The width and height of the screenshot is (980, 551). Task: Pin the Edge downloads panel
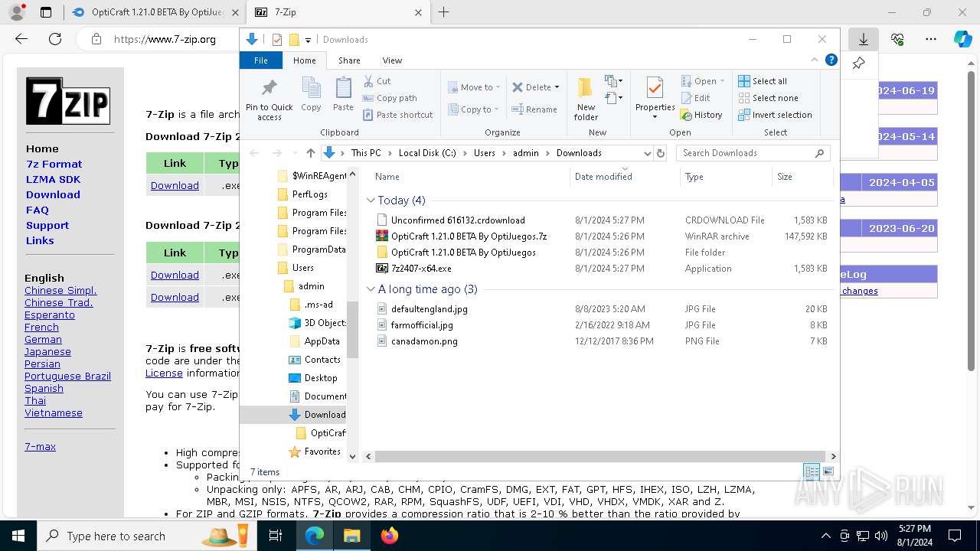tap(858, 64)
